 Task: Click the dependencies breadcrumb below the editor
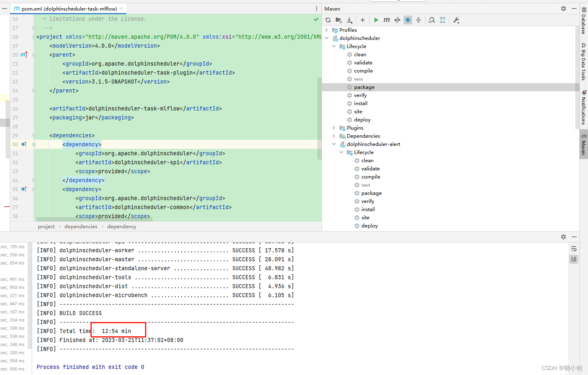coord(81,227)
